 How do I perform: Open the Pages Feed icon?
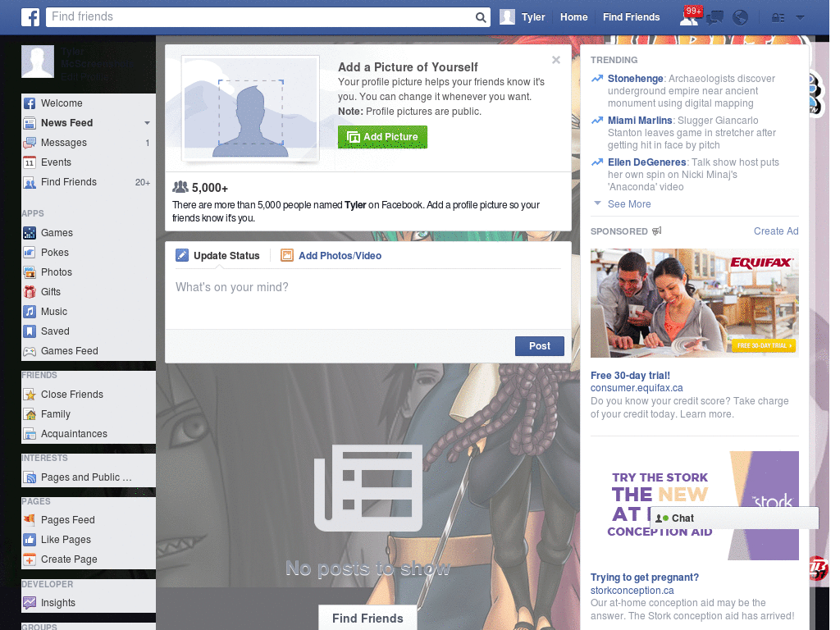coord(30,519)
